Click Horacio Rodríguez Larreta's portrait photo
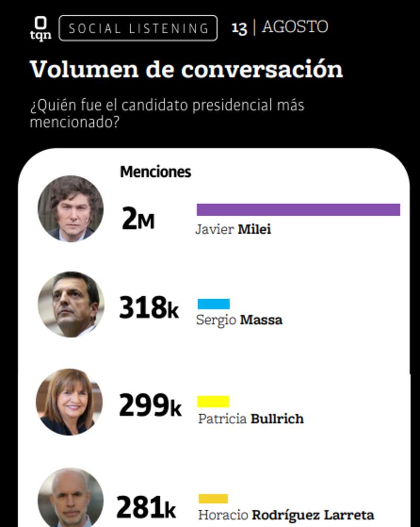Image resolution: width=420 pixels, height=527 pixels. coord(70,499)
